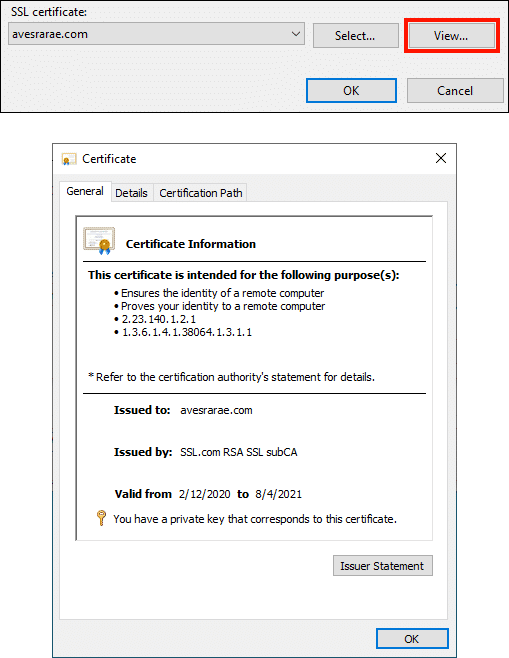Click the 'Refer to the certification authority's statement' note

point(232,377)
